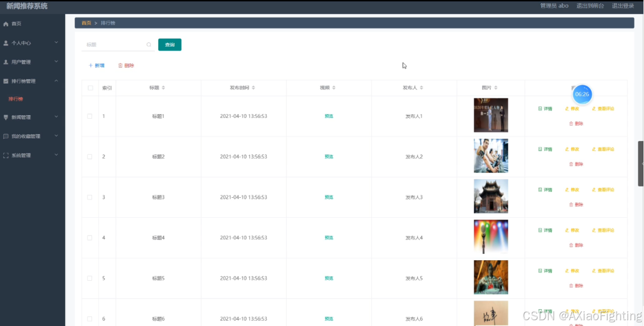Click 退出登录 in the top bar
This screenshot has height=326, width=644.
[623, 6]
